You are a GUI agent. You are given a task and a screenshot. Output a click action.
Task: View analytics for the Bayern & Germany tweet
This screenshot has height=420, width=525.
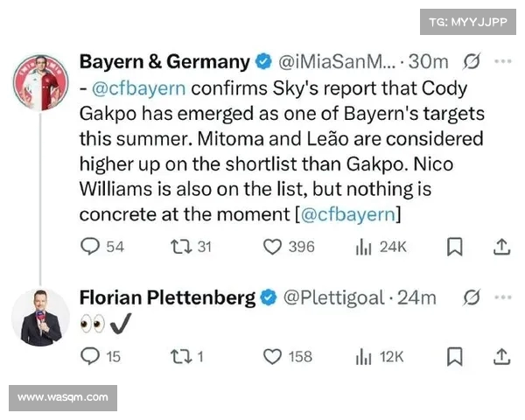pyautogui.click(x=364, y=247)
